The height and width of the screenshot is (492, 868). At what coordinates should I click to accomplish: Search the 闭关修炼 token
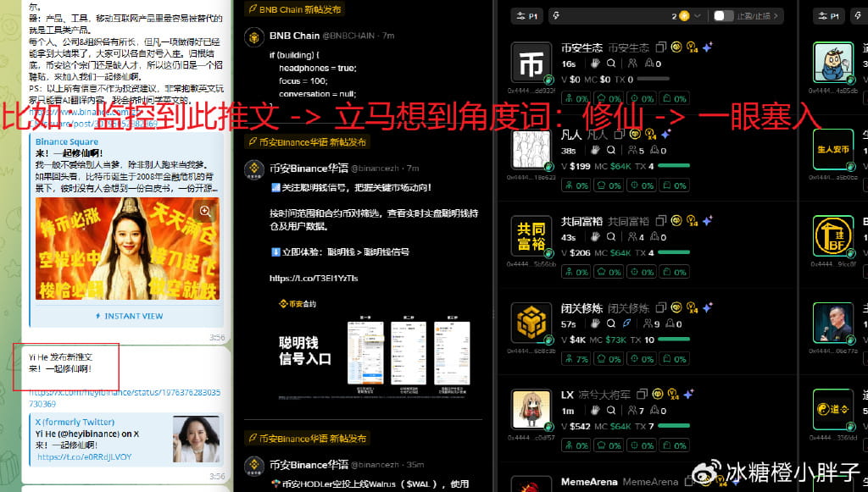click(610, 324)
